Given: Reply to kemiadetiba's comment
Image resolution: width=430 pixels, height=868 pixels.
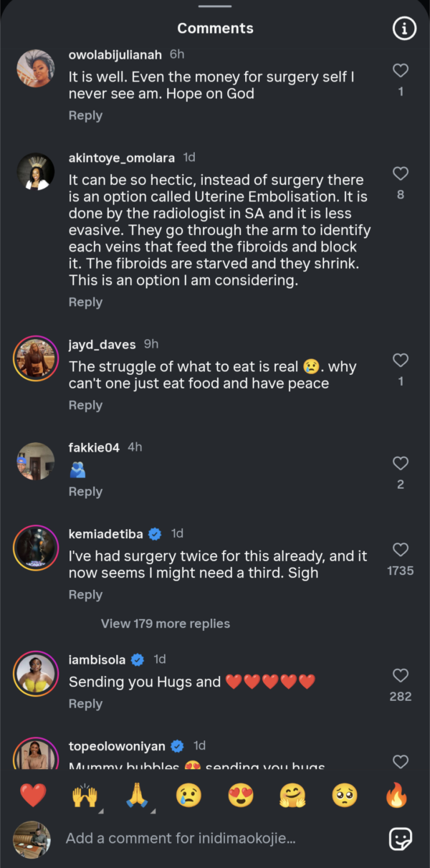Looking at the screenshot, I should [85, 595].
